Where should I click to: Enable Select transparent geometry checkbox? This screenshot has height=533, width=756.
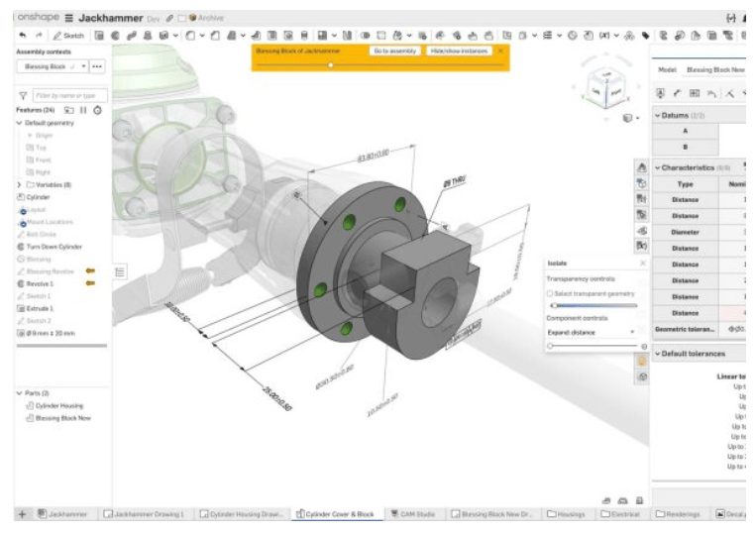click(550, 293)
